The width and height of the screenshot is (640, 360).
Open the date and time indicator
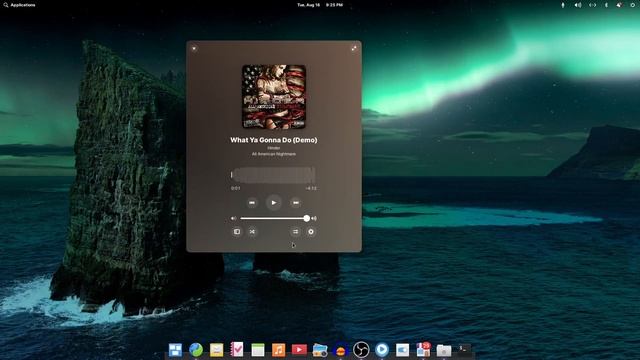320,5
